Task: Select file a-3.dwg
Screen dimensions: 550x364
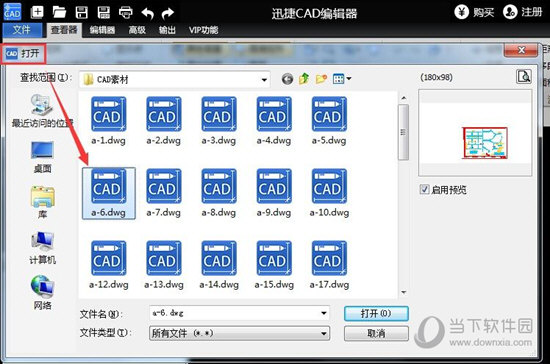Action: pyautogui.click(x=219, y=121)
